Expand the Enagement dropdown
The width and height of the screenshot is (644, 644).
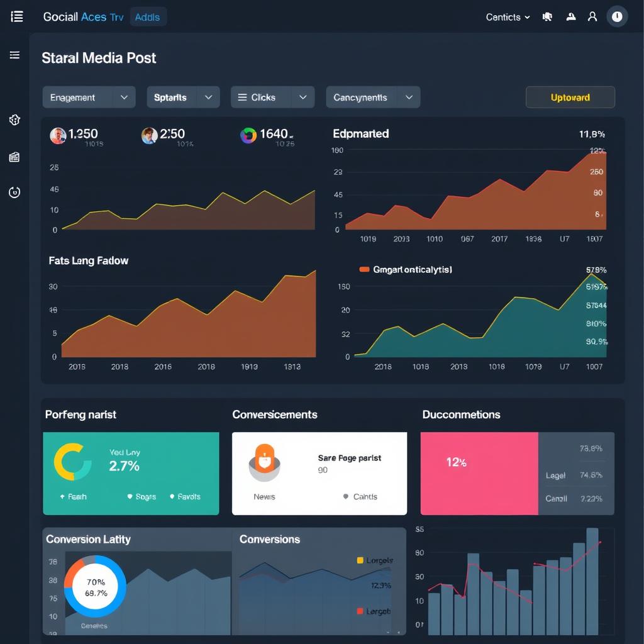click(x=89, y=97)
